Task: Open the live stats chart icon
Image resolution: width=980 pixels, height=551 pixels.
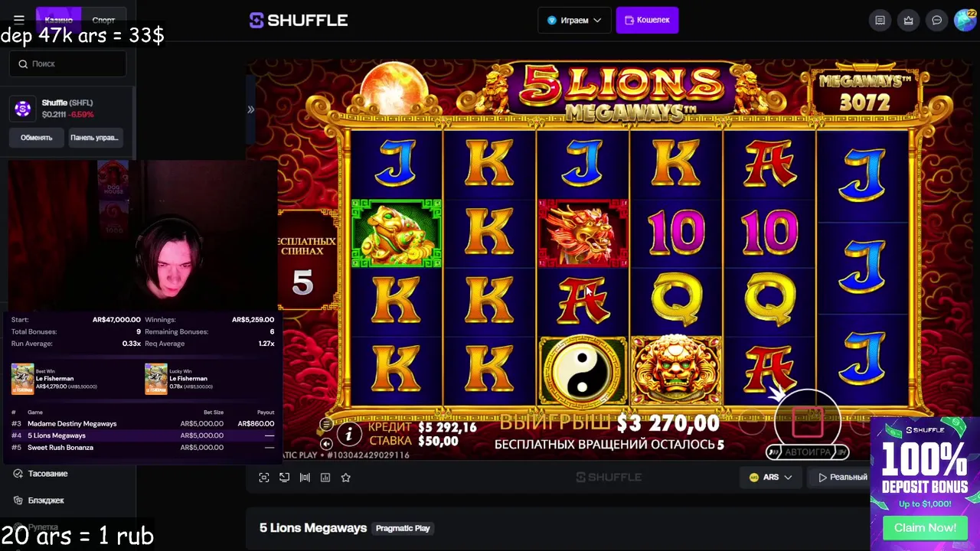Action: 325,478
